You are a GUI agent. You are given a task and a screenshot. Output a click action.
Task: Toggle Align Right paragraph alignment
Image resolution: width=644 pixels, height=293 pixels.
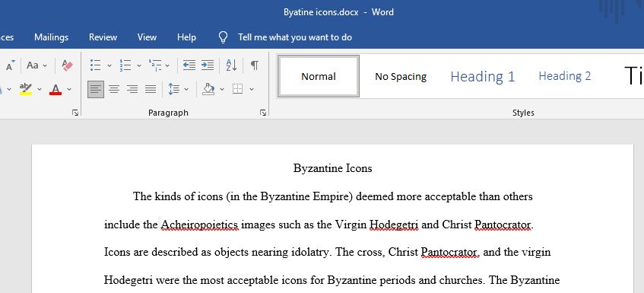(x=132, y=89)
